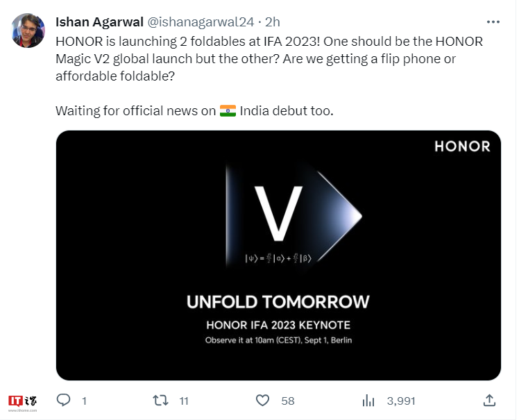This screenshot has height=420, width=519.
Task: Open the tweet via the 2h timestamp
Action: point(273,22)
